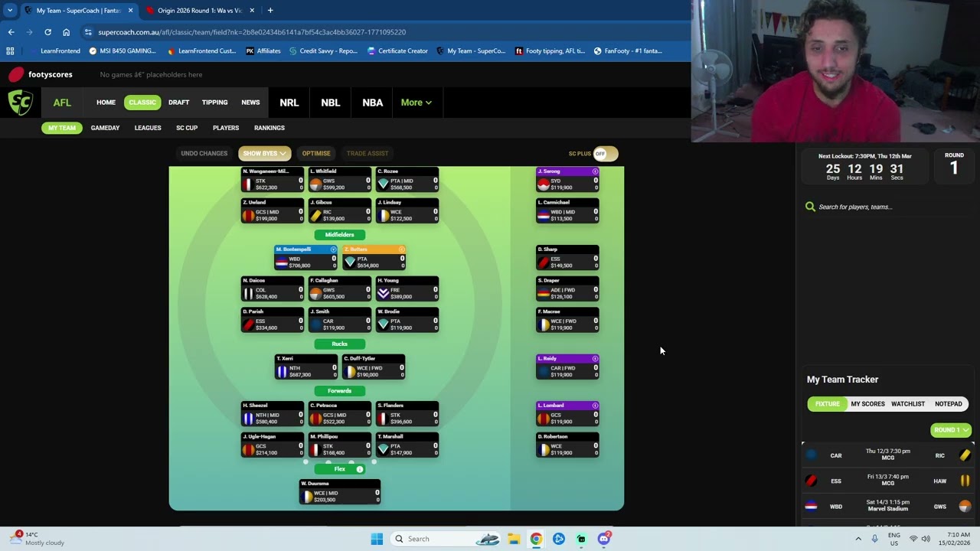
Task: Switch tracker to My Scores tab
Action: click(x=867, y=404)
